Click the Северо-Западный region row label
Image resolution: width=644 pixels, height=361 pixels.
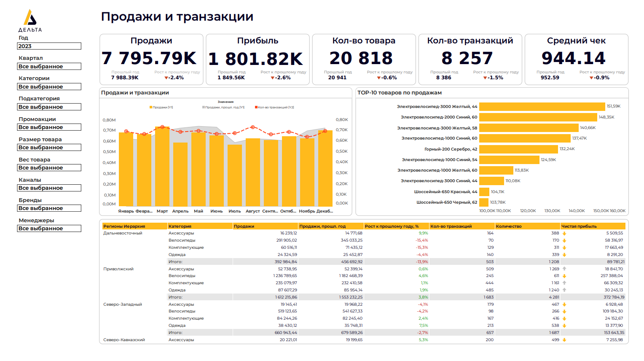click(x=123, y=304)
